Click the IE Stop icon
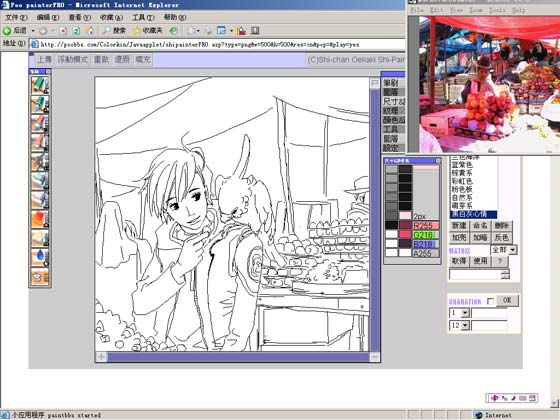 tap(63, 31)
